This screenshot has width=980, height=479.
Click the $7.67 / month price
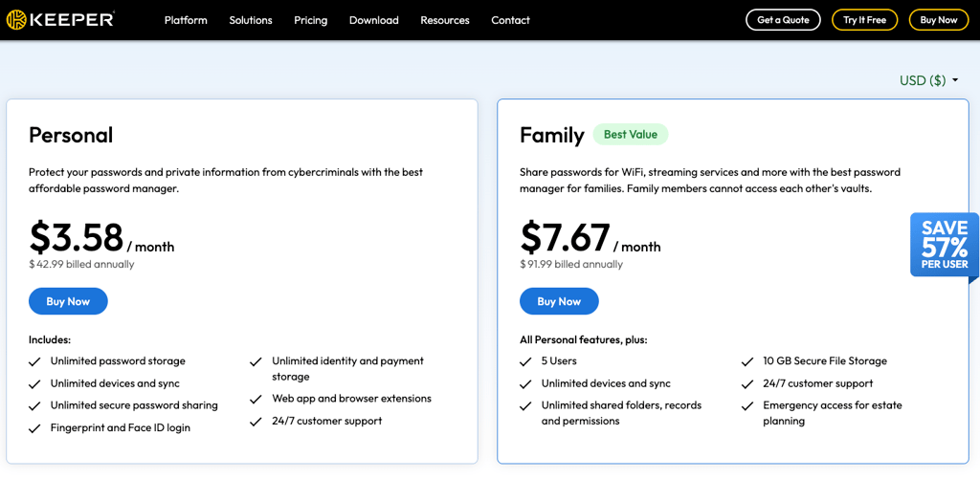[590, 238]
